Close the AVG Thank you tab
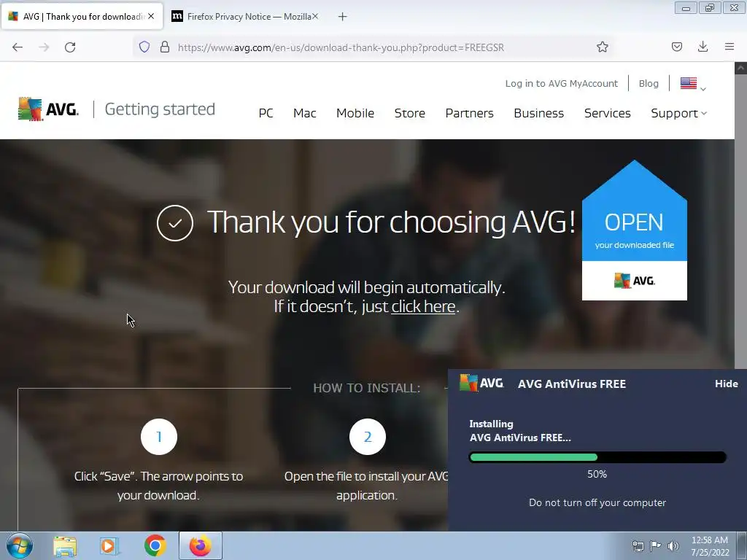 (x=151, y=16)
